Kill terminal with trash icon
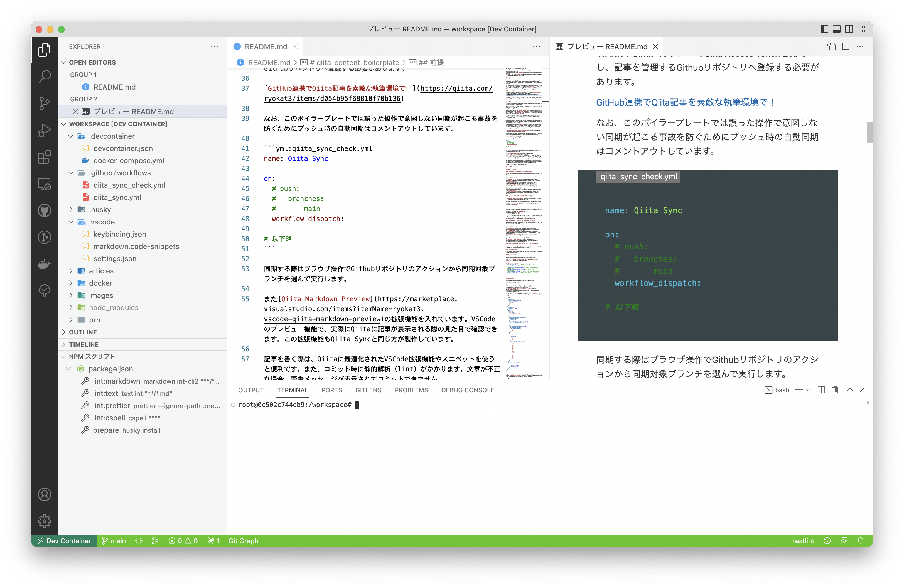 pyautogui.click(x=835, y=390)
